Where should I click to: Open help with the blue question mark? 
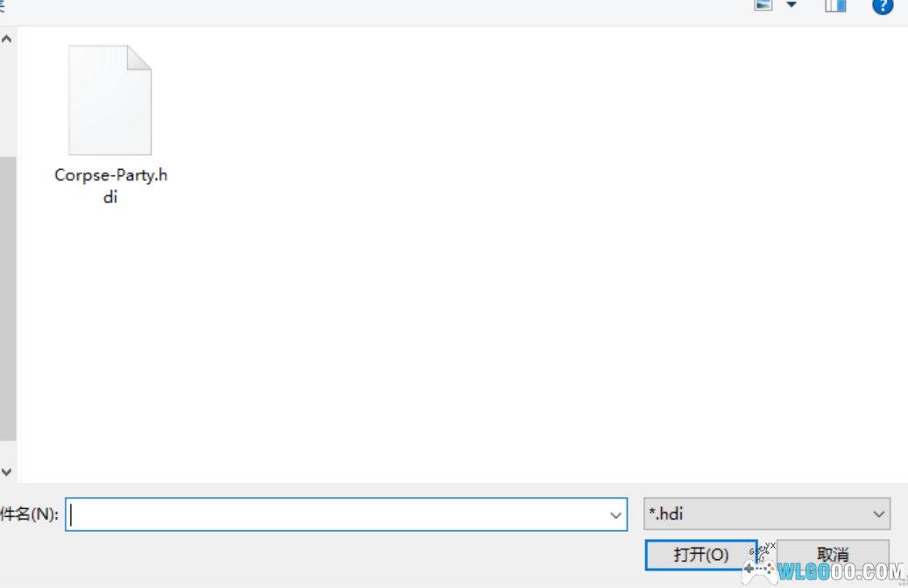point(882,5)
